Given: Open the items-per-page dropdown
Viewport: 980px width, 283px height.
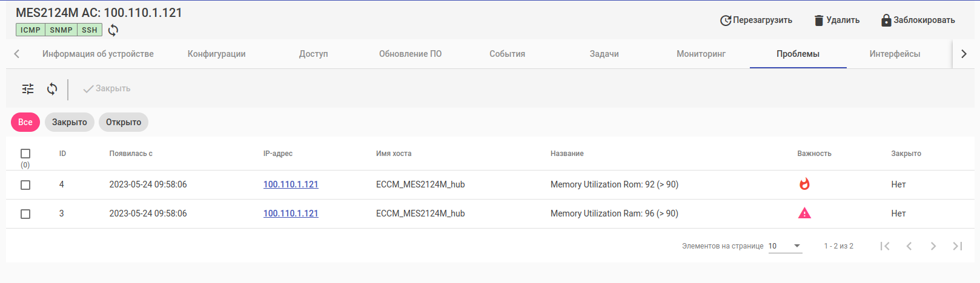Looking at the screenshot, I should (785, 246).
